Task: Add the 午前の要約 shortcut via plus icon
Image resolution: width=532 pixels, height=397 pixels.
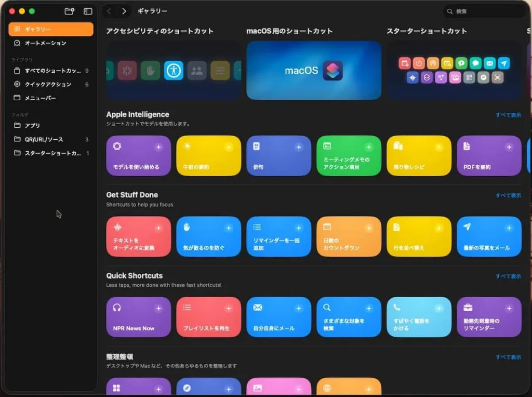Action: [x=229, y=147]
